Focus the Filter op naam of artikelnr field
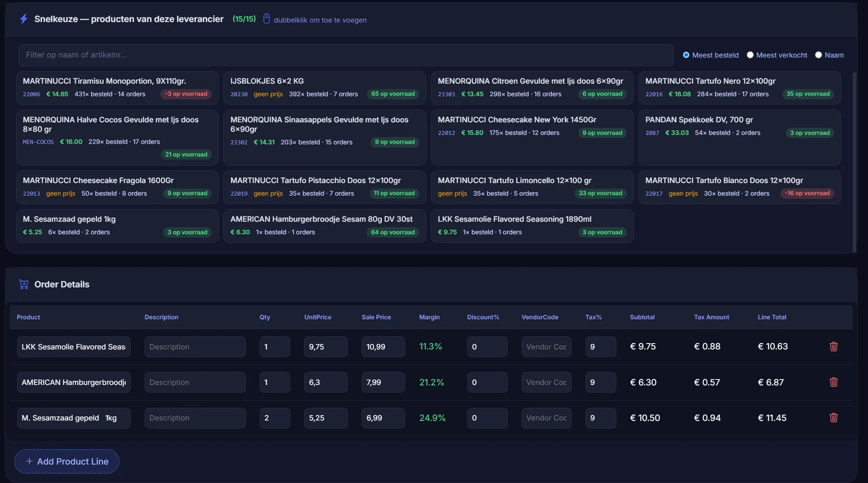The width and height of the screenshot is (868, 483). click(346, 55)
